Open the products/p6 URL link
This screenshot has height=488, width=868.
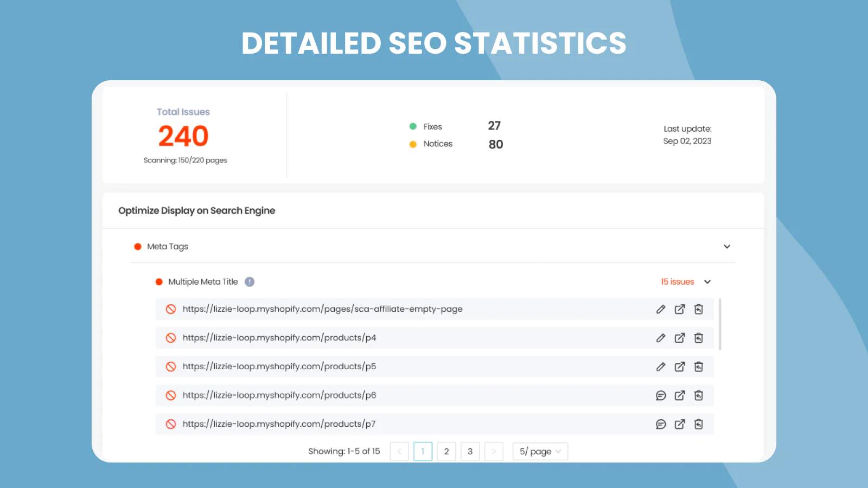[x=279, y=395]
